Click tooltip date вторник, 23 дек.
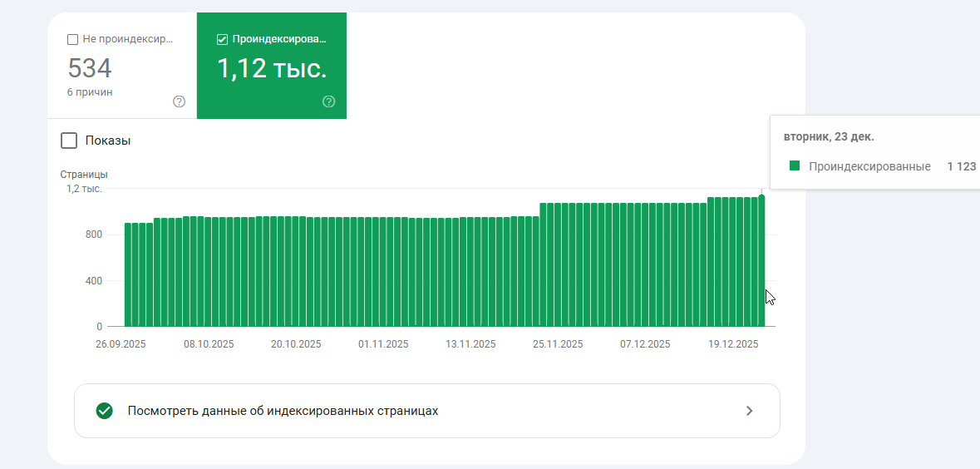 tap(828, 137)
